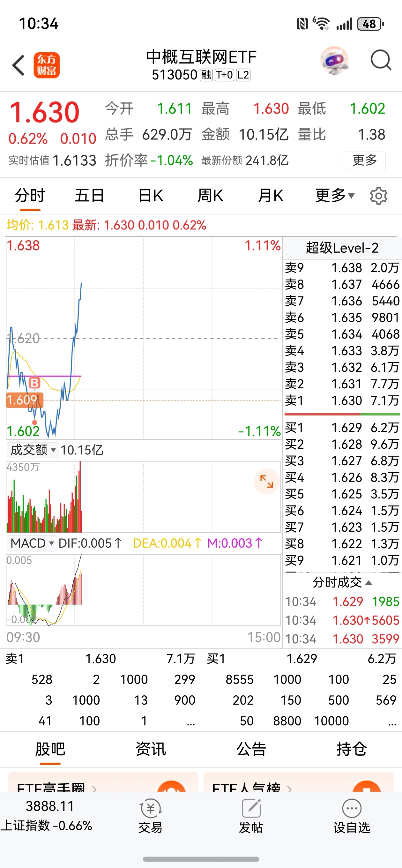Select 买1 row at 1.629 in order book
Image resolution: width=402 pixels, height=868 pixels.
[342, 428]
